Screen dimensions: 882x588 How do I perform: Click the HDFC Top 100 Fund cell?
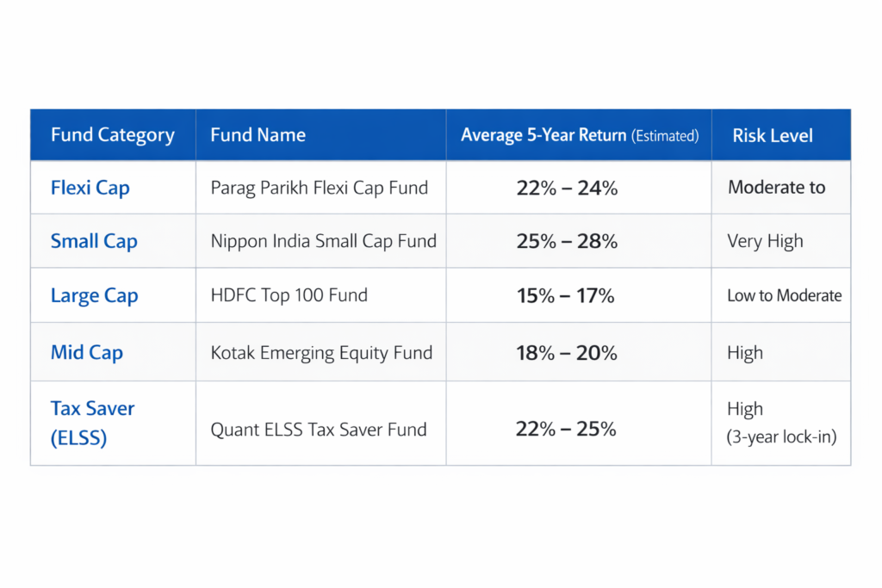tap(289, 295)
